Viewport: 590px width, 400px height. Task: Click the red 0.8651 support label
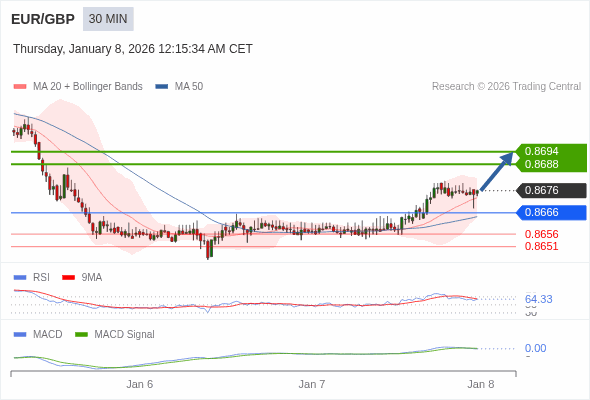point(541,246)
